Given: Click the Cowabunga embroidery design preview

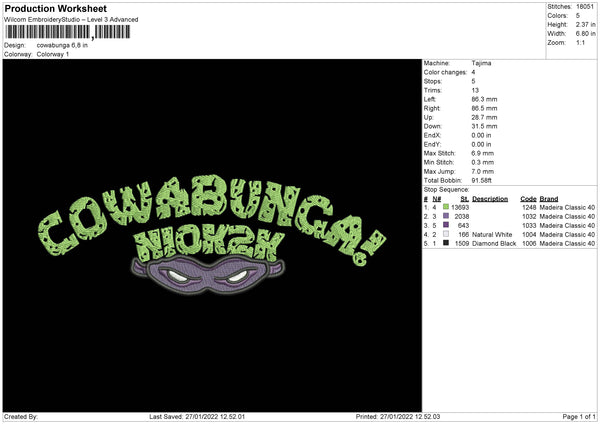Looking at the screenshot, I should tap(212, 235).
